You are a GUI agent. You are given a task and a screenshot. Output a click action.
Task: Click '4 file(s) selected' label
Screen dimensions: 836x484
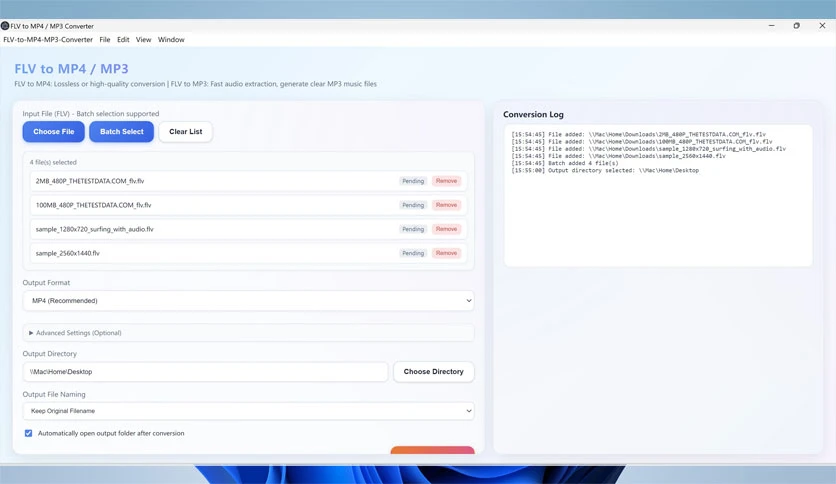click(x=53, y=162)
